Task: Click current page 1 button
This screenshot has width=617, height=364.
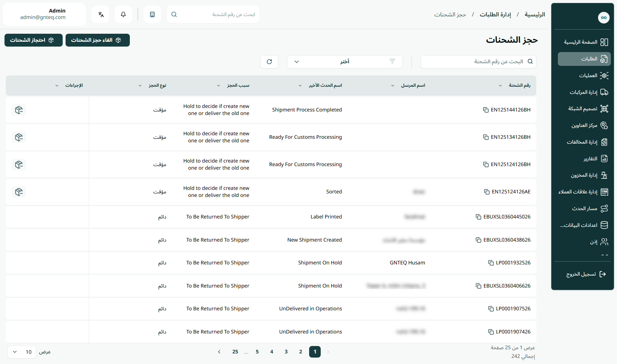Action: coord(315,352)
